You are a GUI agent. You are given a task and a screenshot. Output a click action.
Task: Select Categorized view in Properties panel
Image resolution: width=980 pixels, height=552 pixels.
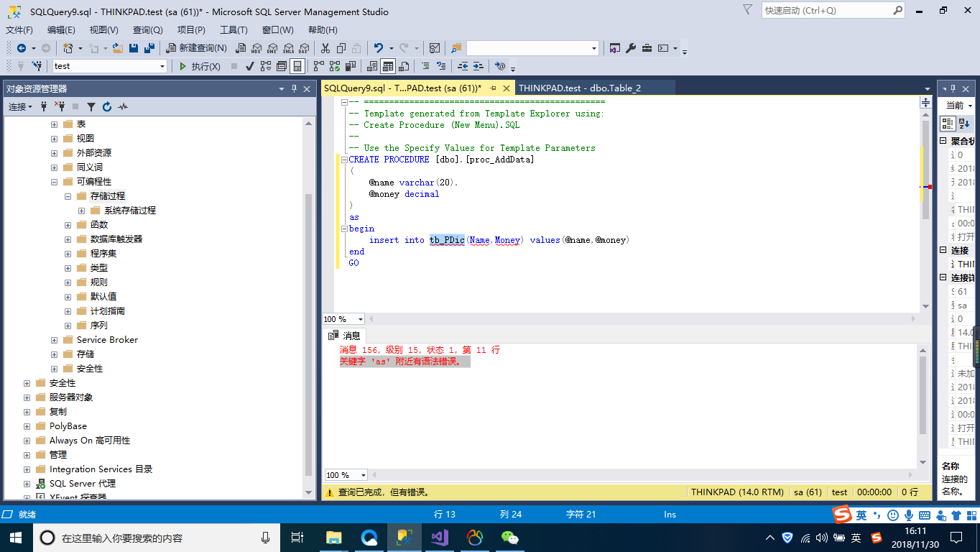[948, 124]
